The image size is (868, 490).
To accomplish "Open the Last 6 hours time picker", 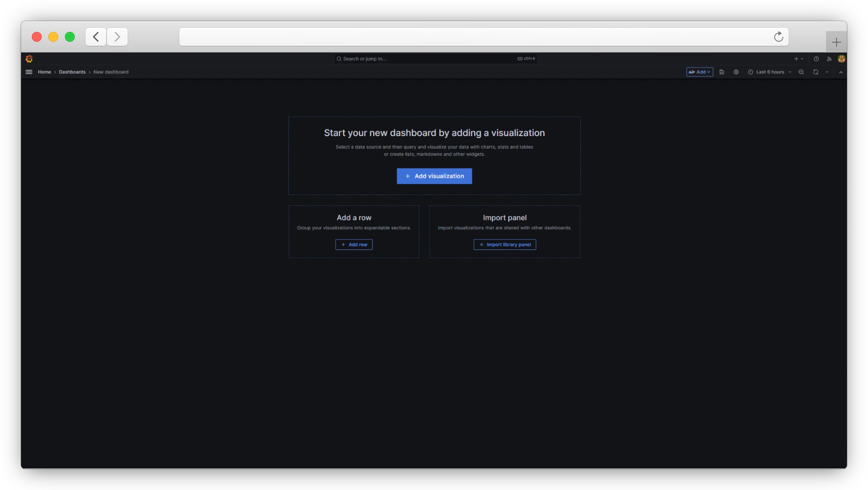I will 768,72.
